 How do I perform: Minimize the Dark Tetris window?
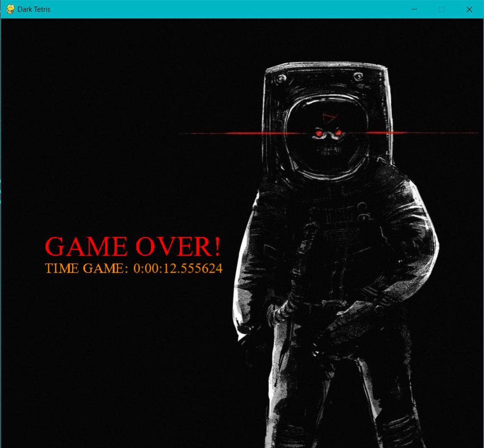coord(414,9)
